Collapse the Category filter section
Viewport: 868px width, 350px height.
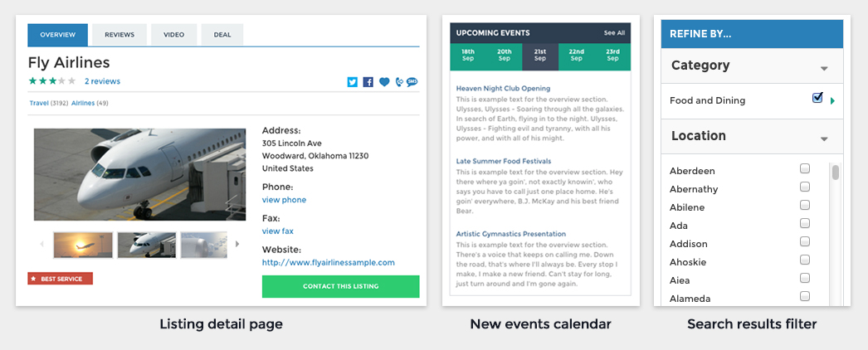tap(824, 68)
